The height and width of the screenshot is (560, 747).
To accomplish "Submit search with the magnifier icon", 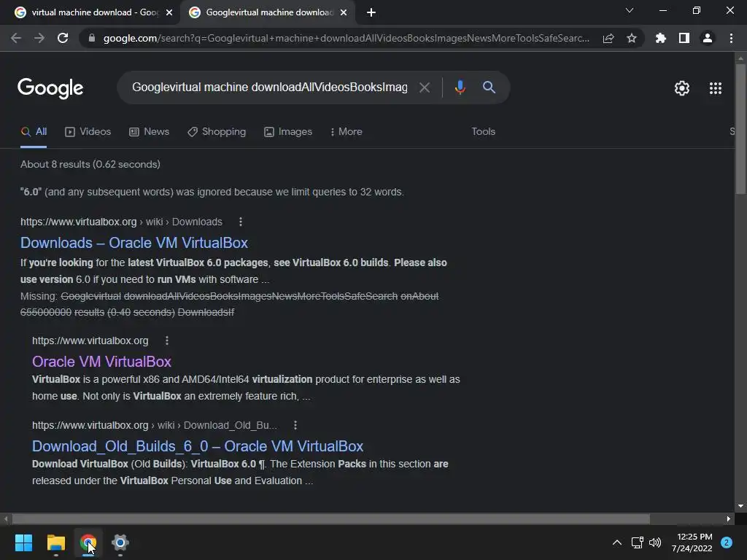I will click(489, 87).
